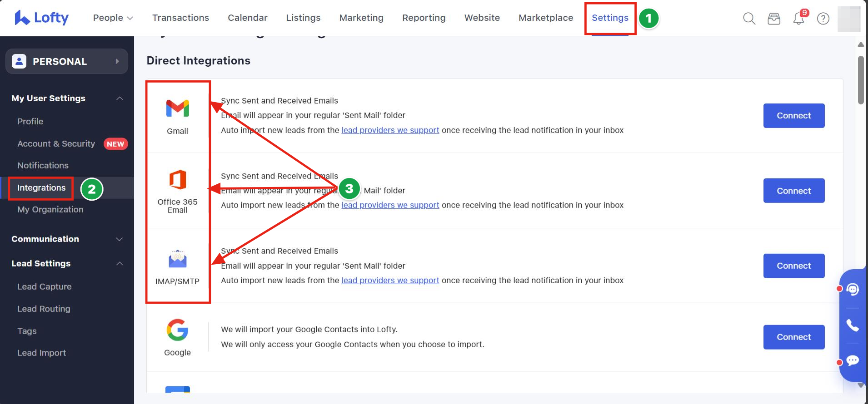Screen dimensions: 868x404
Task: Open the Reporting menu
Action: pos(424,18)
